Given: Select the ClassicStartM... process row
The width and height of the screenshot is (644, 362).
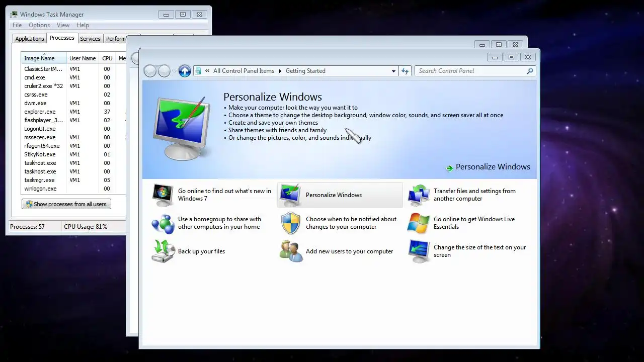Looking at the screenshot, I should tap(73, 69).
